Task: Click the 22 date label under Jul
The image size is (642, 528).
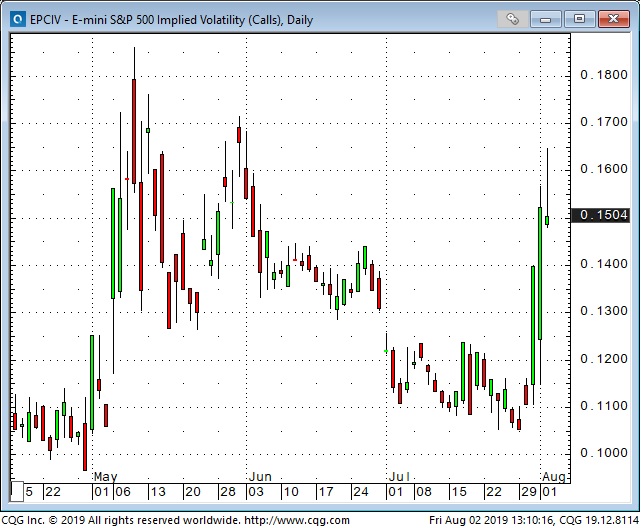Action: pyautogui.click(x=493, y=492)
